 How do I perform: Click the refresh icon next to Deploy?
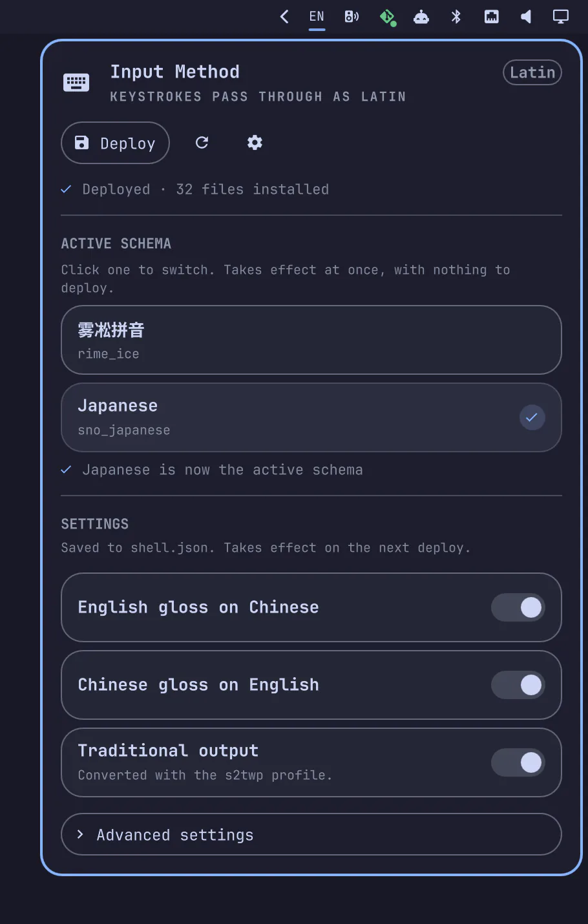[x=202, y=143]
